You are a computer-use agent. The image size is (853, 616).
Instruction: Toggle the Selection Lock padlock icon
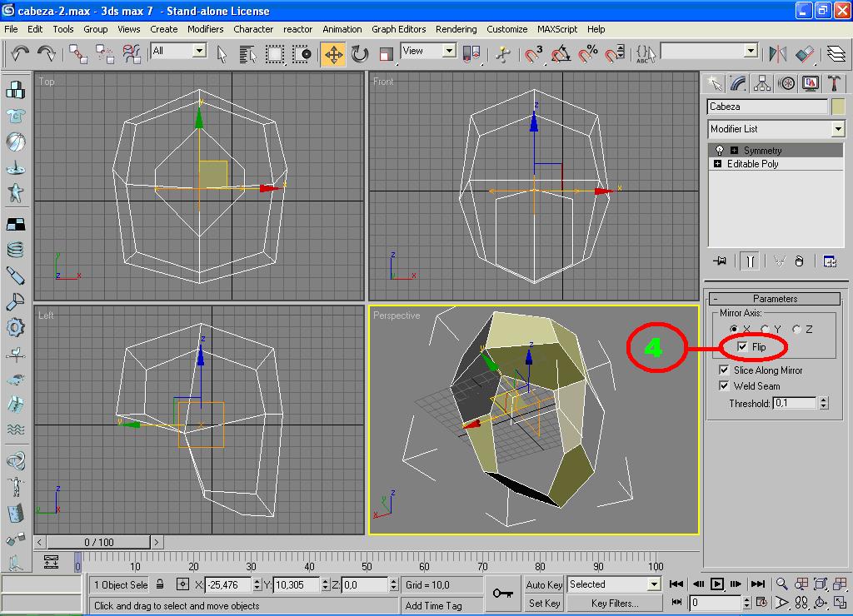(x=160, y=584)
